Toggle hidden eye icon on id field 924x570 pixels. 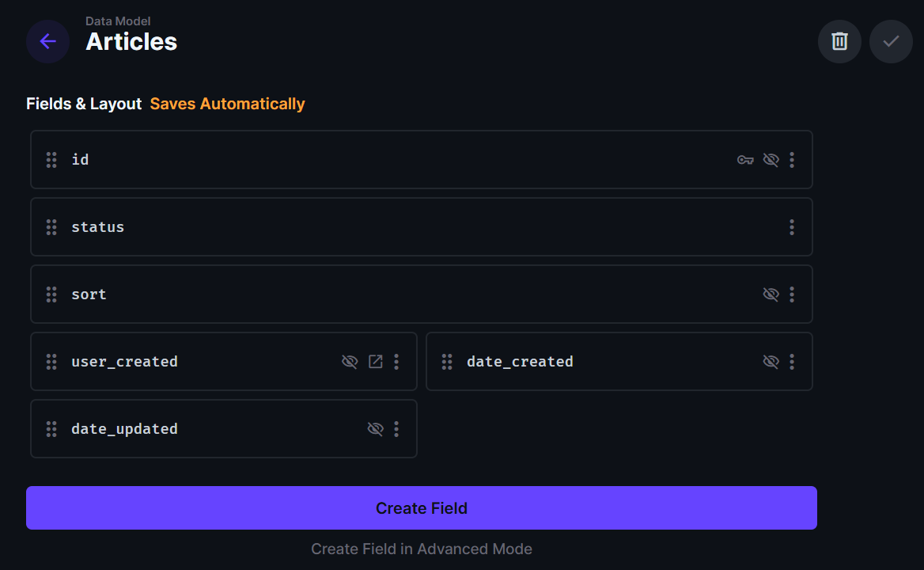tap(771, 160)
